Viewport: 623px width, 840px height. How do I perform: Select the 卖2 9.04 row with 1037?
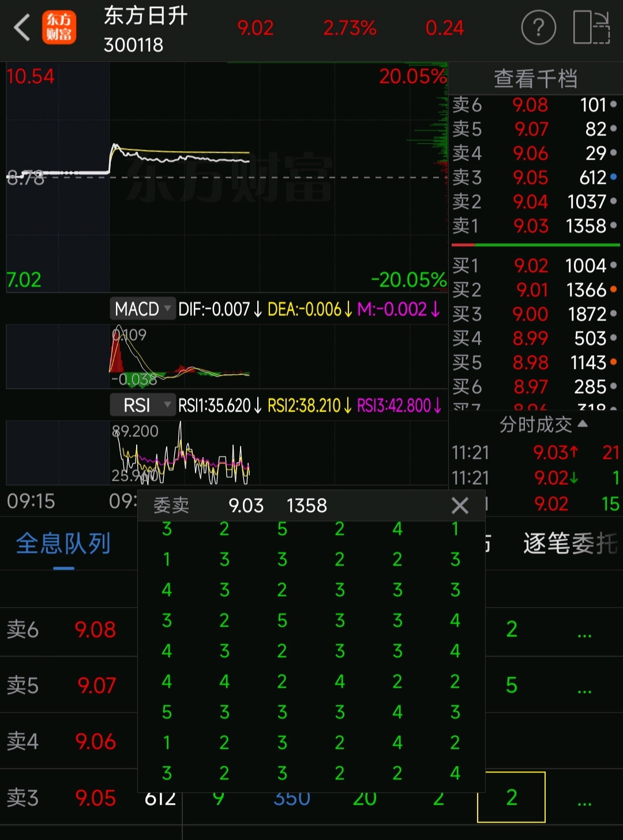(x=535, y=202)
